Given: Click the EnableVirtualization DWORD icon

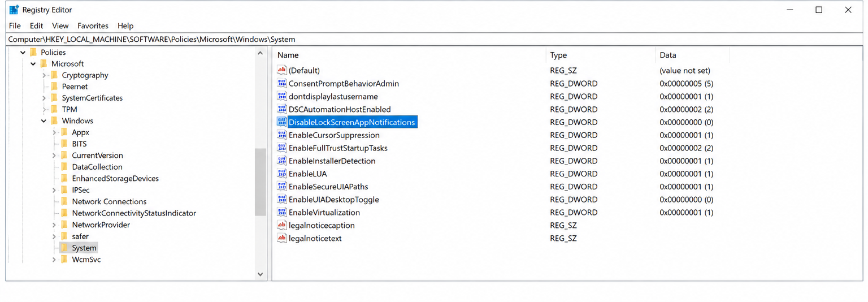Looking at the screenshot, I should (x=282, y=213).
